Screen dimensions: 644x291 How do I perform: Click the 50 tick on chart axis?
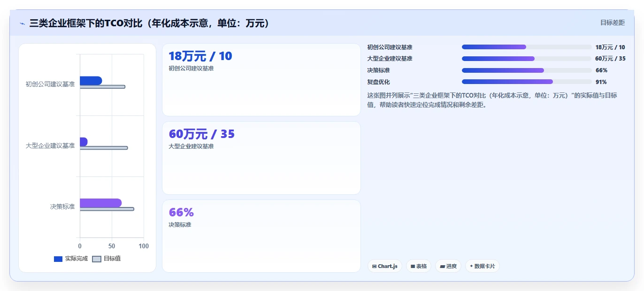click(112, 246)
